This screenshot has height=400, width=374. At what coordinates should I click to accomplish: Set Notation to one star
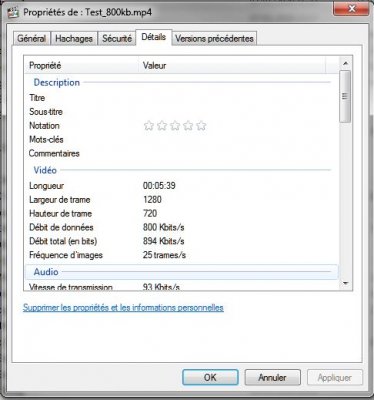(x=149, y=126)
